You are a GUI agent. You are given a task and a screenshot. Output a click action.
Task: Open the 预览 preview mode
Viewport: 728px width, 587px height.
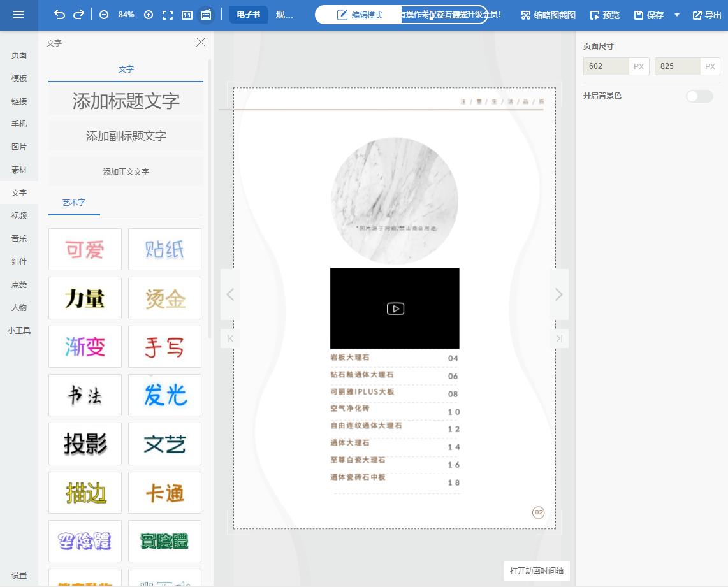(x=604, y=15)
